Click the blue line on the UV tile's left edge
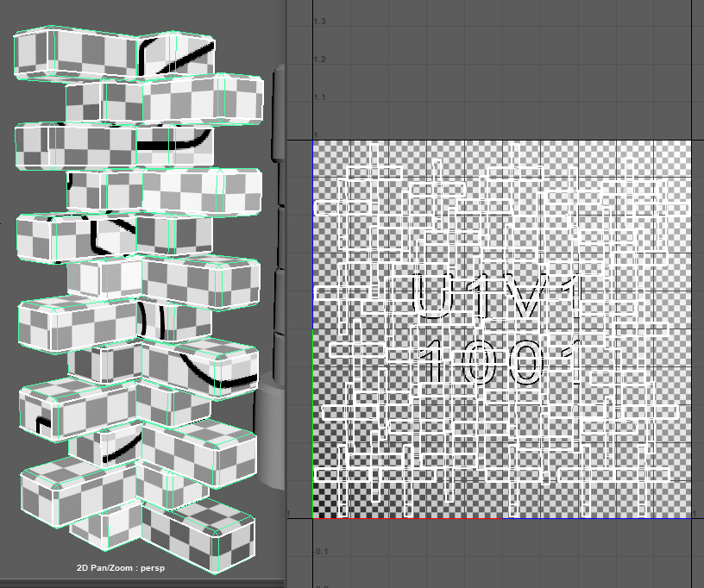This screenshot has width=704, height=588. pos(312,233)
